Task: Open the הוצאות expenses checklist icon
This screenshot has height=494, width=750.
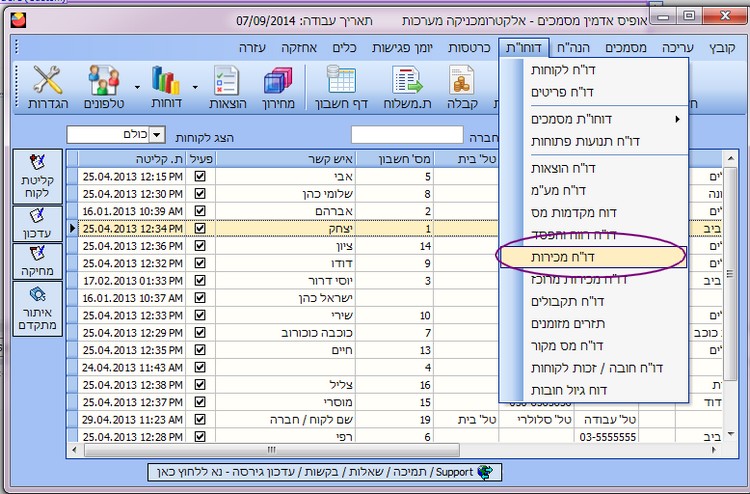Action: point(227,88)
